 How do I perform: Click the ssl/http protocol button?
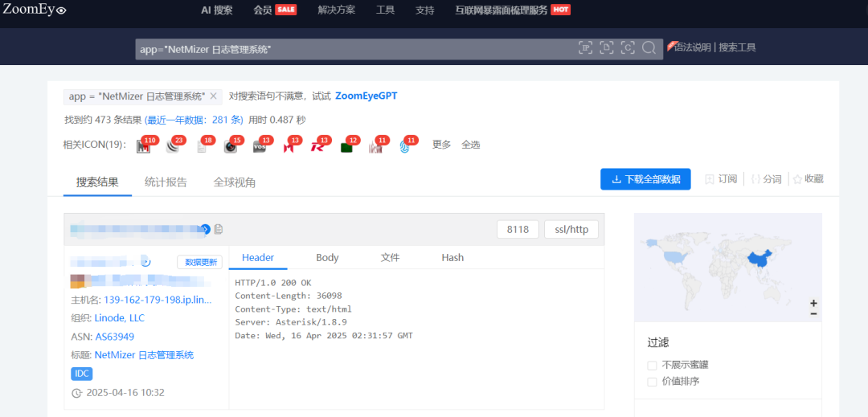click(x=571, y=230)
